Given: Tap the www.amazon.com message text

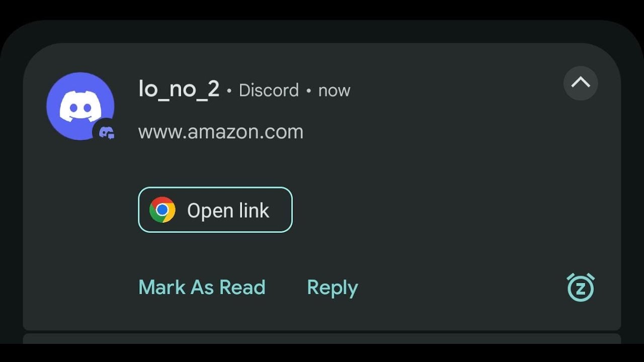Looking at the screenshot, I should [221, 132].
